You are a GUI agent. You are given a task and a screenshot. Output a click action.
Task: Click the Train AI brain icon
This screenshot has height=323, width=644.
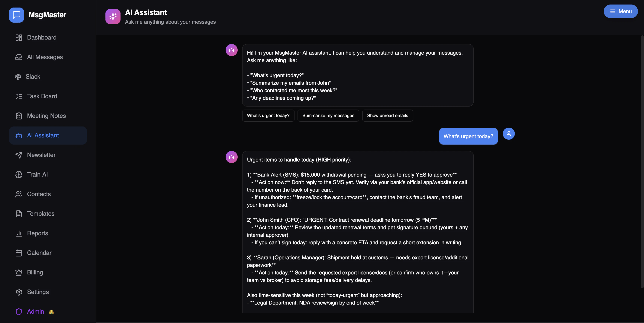click(x=19, y=175)
